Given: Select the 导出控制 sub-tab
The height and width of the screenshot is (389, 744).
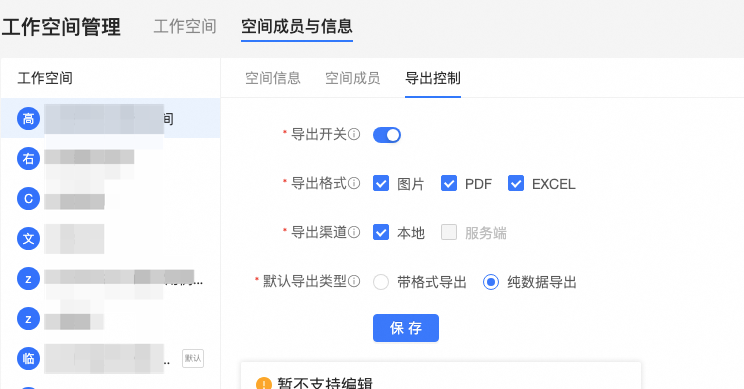Looking at the screenshot, I should point(433,78).
